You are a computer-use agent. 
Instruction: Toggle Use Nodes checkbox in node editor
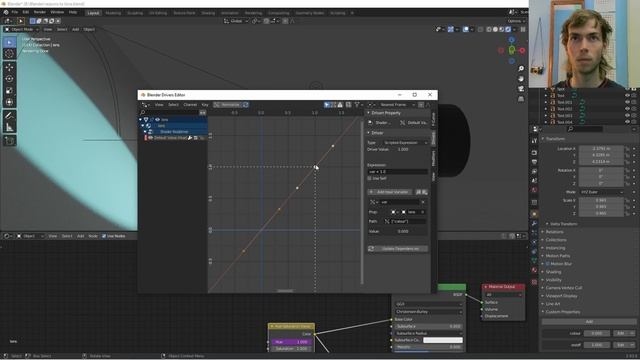[x=104, y=236]
